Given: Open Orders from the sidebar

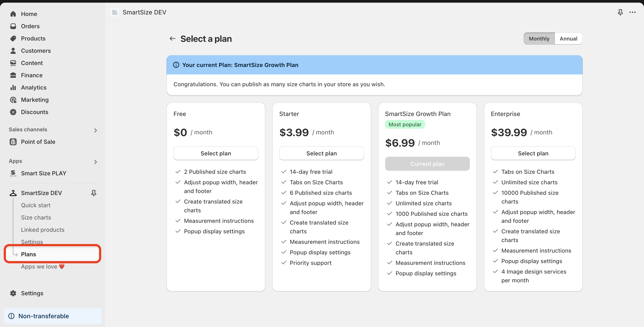Looking at the screenshot, I should [30, 26].
